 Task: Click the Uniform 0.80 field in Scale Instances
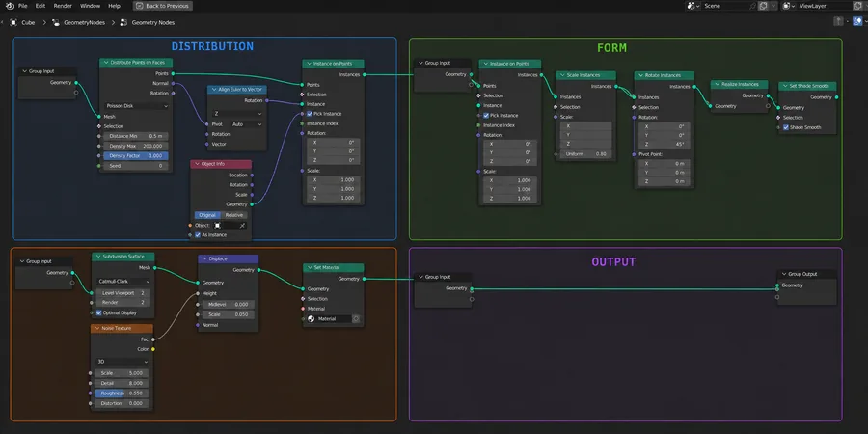585,154
